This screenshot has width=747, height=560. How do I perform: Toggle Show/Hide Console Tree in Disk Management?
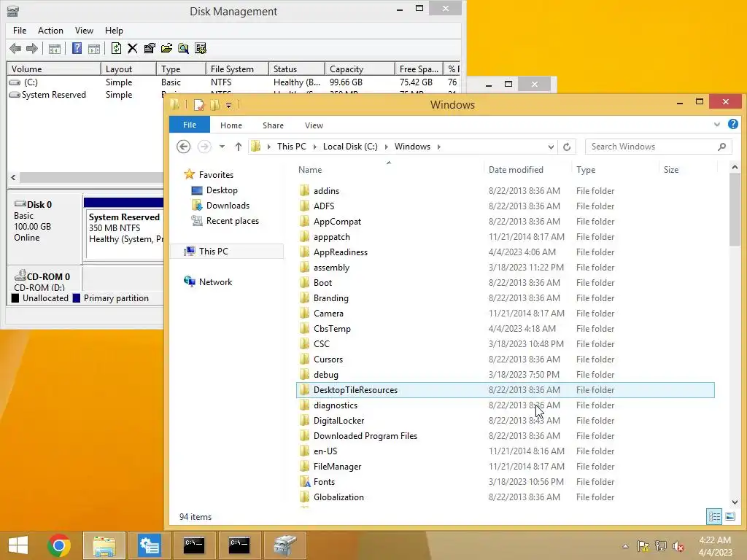click(x=54, y=49)
